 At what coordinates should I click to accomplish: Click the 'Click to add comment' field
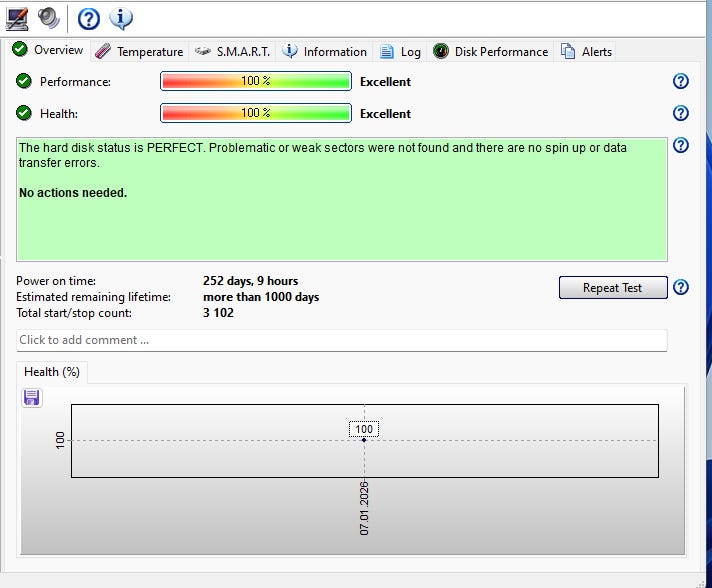click(341, 340)
